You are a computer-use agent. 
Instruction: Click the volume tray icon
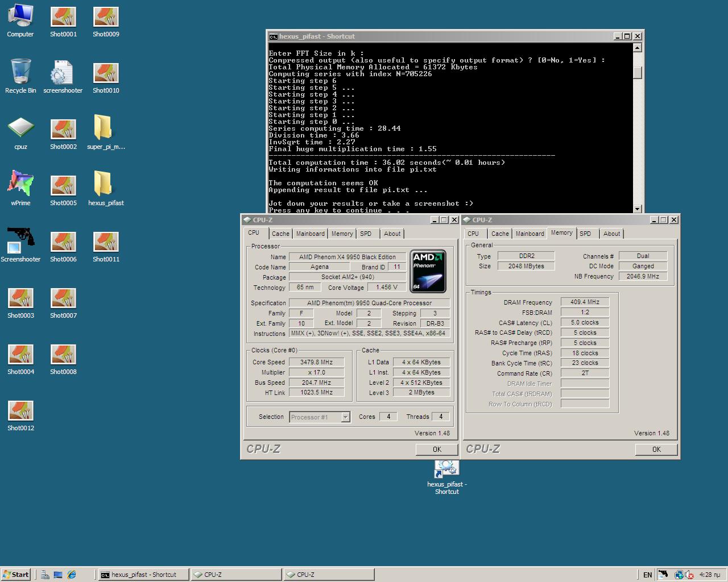[689, 575]
